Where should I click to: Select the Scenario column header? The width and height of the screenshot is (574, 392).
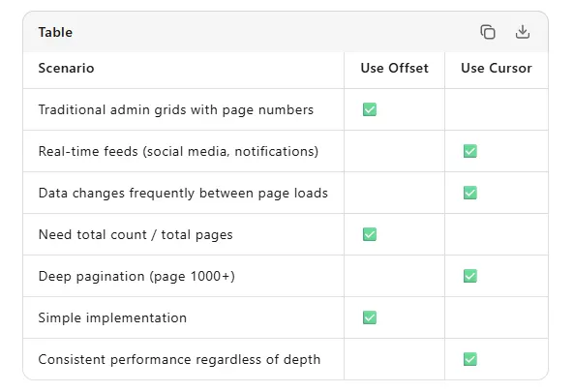pyautogui.click(x=66, y=68)
